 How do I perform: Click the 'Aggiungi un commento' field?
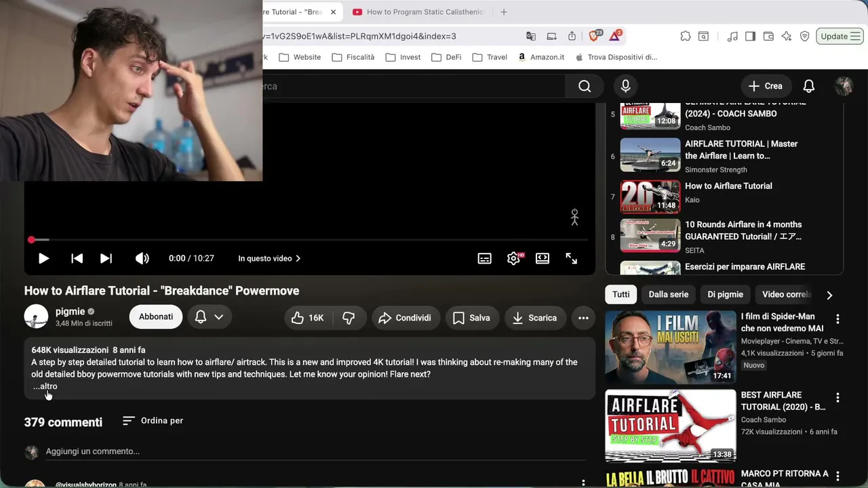click(315, 451)
